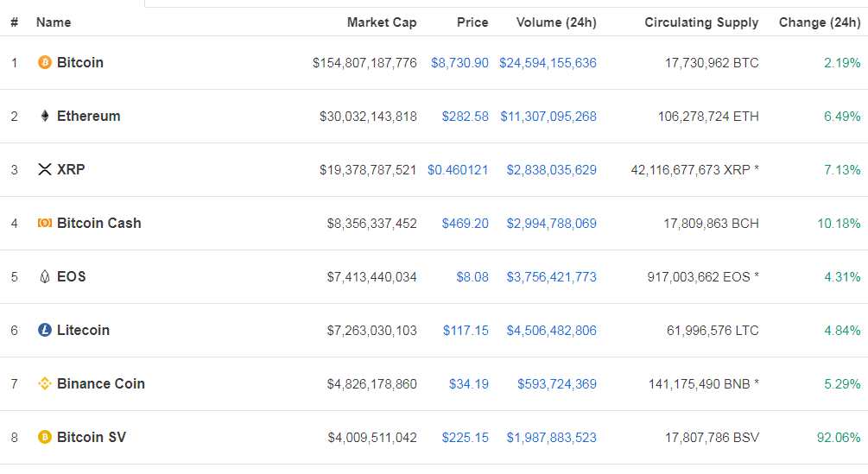Sort by Change (24h) column header

(x=820, y=22)
